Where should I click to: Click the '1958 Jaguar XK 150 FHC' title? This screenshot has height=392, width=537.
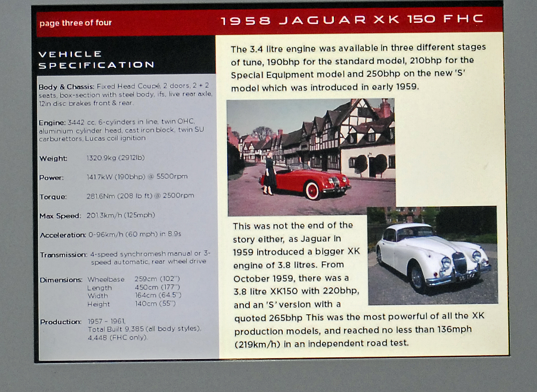pyautogui.click(x=352, y=20)
